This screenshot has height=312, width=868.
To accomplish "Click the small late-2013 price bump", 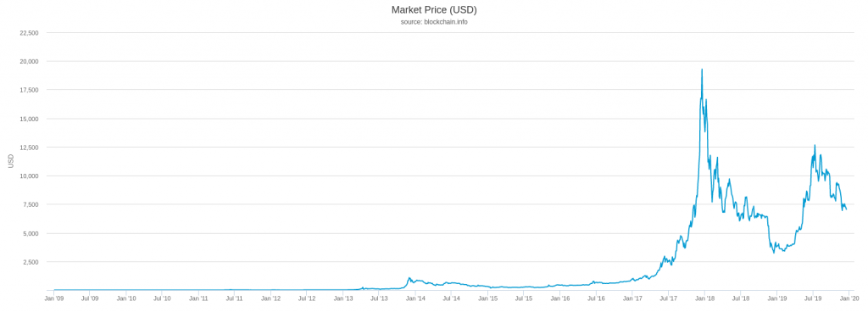I will click(409, 278).
